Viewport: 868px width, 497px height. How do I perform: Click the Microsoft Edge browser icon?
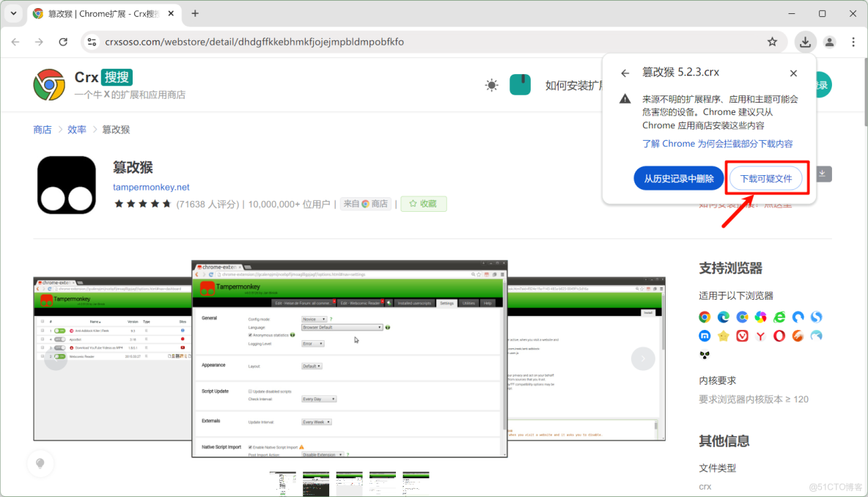coord(724,317)
